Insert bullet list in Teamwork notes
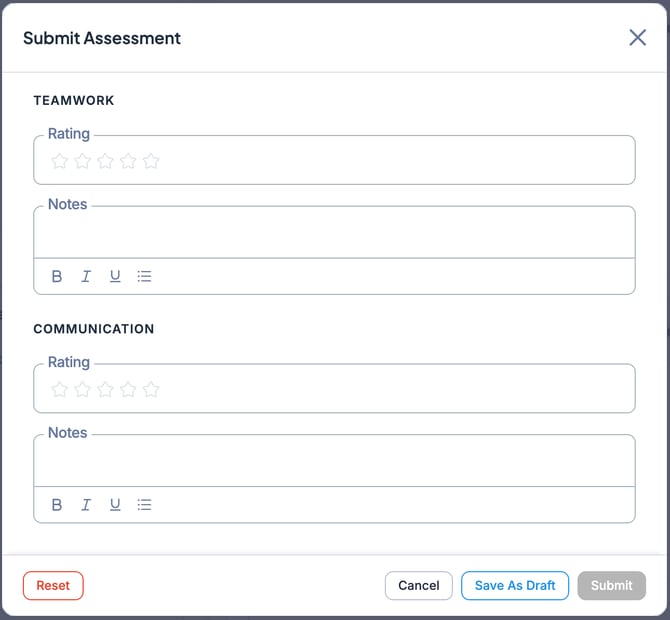The height and width of the screenshot is (620, 670). tap(144, 276)
